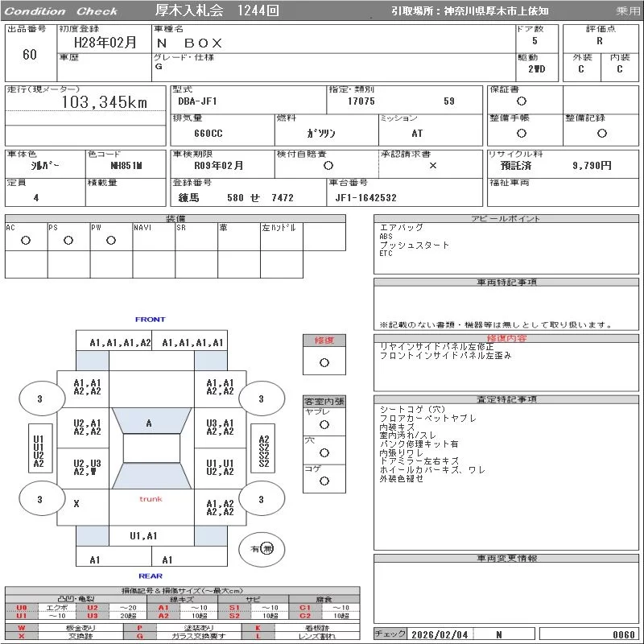Viewport: 644px width, 644px height.
Task: Toggle the PW equipment circle mark
Action: 111,241
